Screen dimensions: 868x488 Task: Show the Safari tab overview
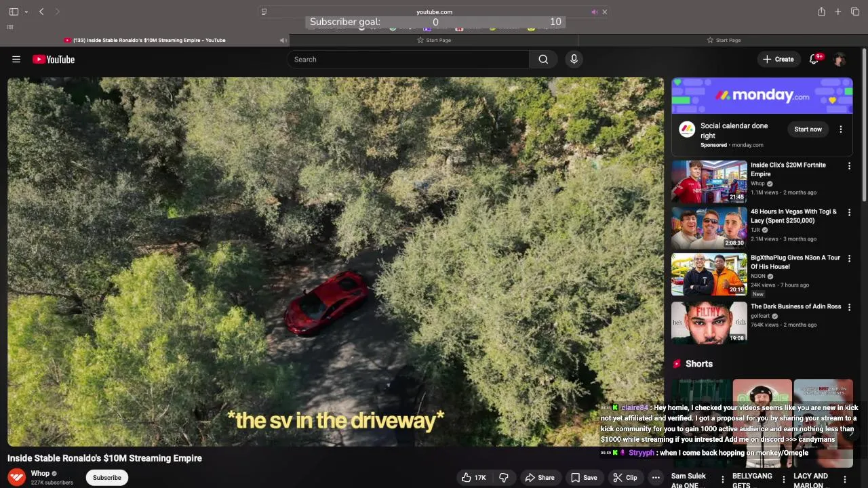pos(855,12)
